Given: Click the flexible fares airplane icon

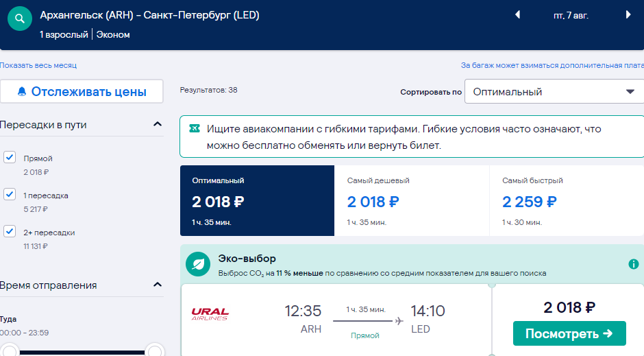Looking at the screenshot, I should click(195, 129).
